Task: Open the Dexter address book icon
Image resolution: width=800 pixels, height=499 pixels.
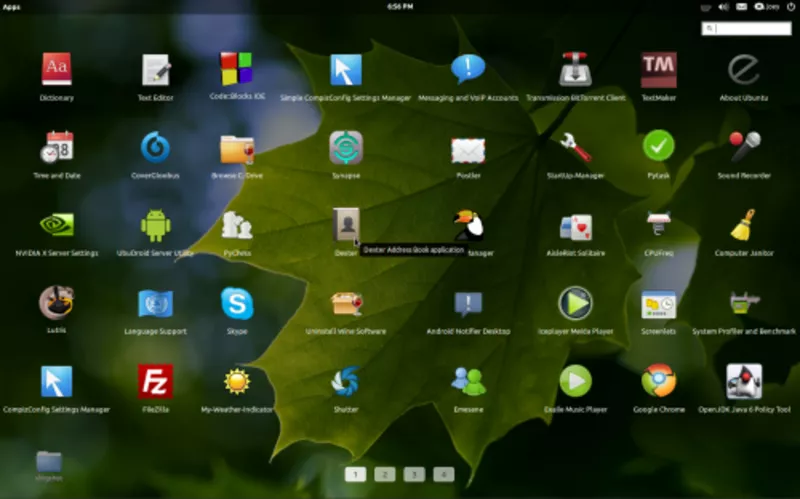Action: tap(346, 224)
